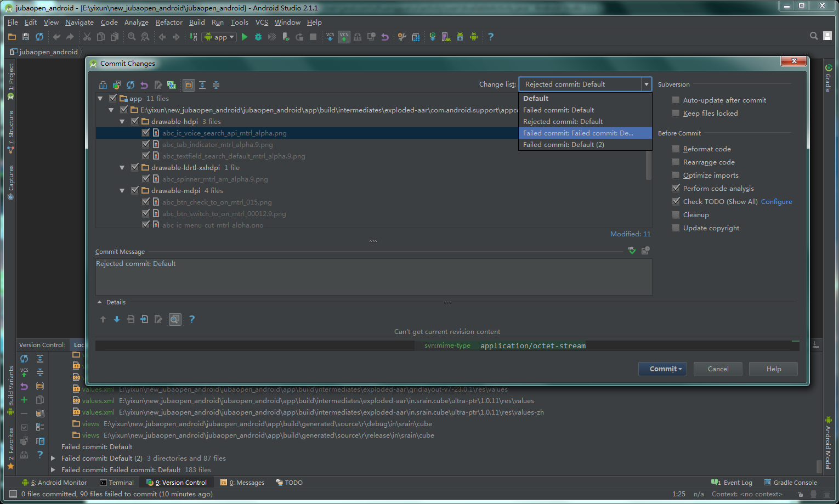
Task: Click Expand All icon in commit dialog
Action: (x=202, y=85)
